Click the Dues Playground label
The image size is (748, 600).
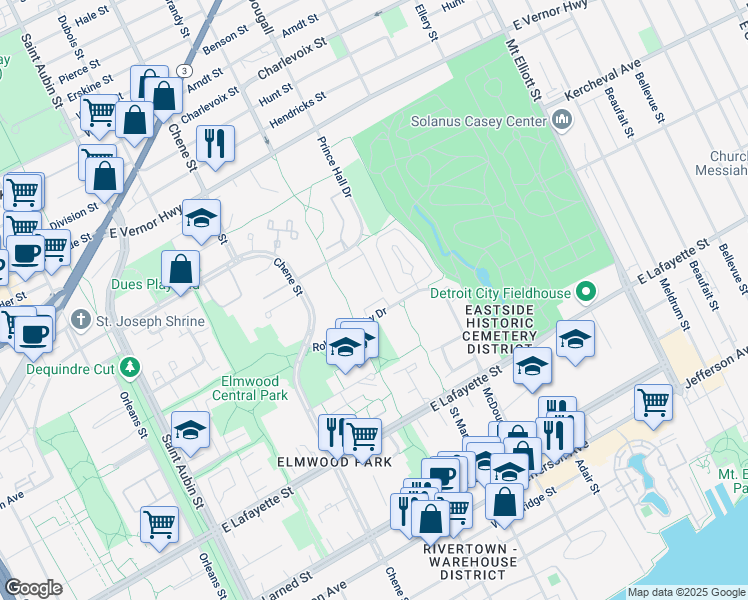pyautogui.click(x=155, y=284)
